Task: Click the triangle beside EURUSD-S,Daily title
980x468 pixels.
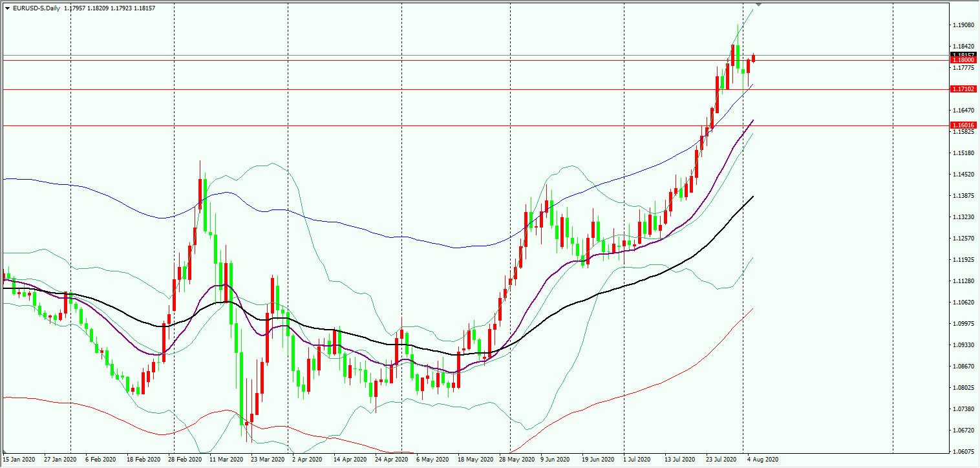Action: pos(7,8)
